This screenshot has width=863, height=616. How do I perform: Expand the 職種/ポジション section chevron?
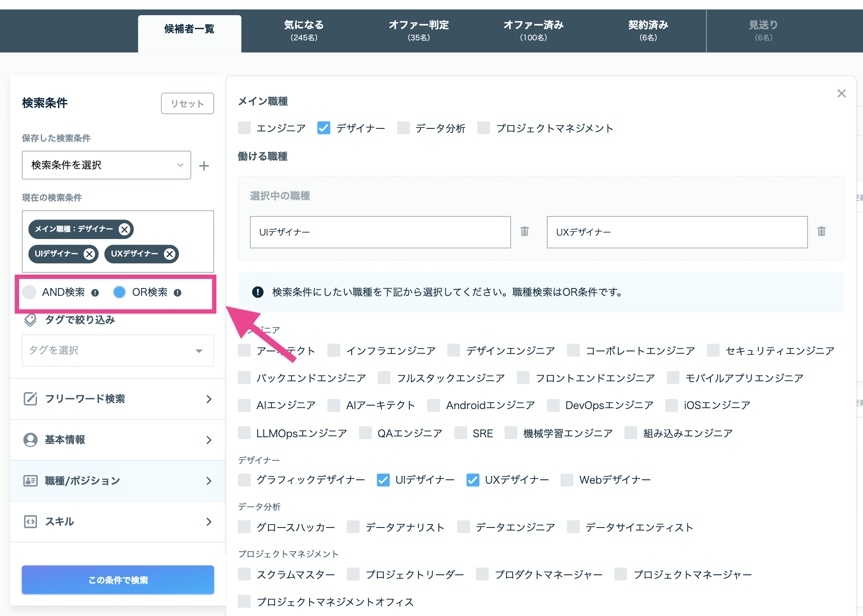(x=209, y=481)
